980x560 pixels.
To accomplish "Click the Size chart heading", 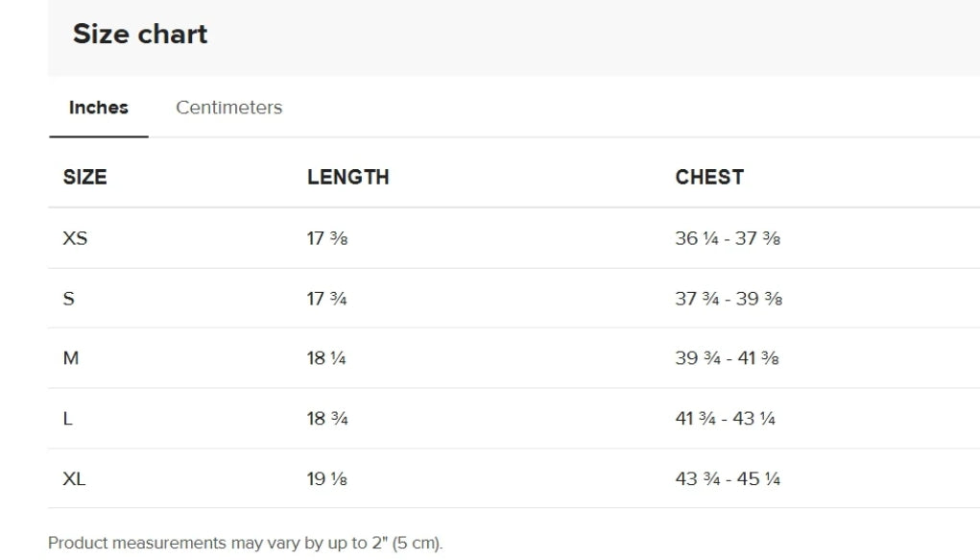I will (140, 34).
